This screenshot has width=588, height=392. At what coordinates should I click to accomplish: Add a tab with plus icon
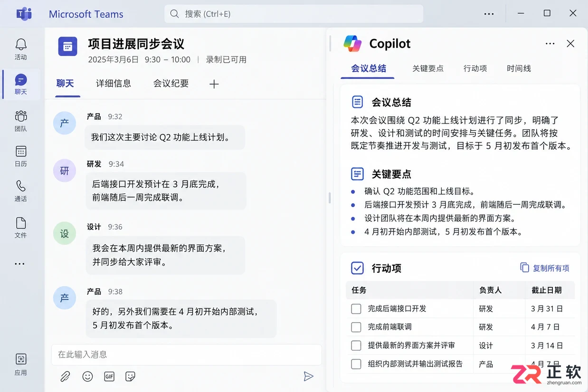[x=214, y=84]
